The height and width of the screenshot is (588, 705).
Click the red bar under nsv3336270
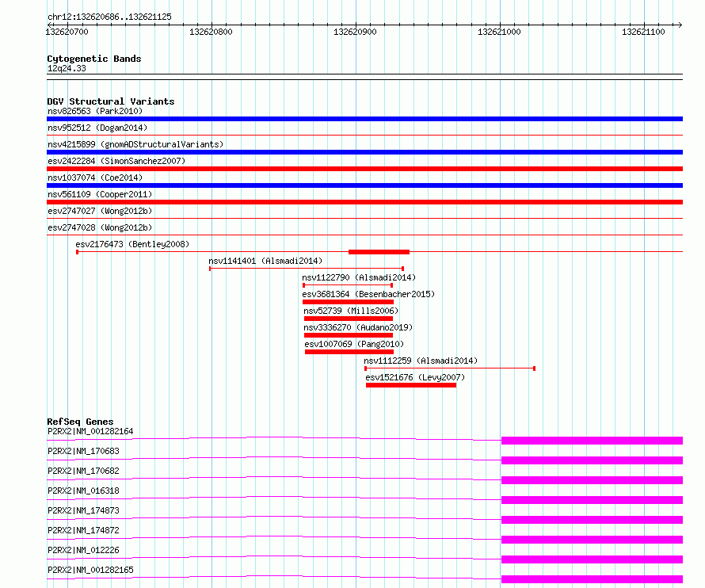point(349,335)
